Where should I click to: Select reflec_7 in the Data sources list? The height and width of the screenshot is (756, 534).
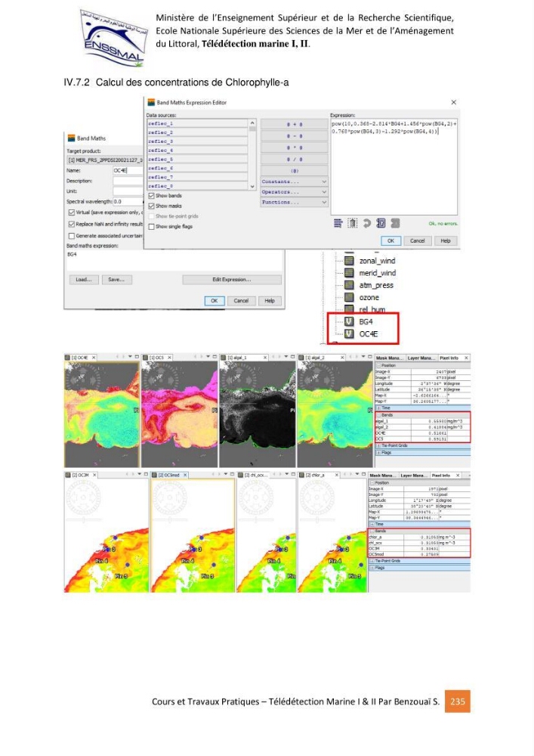coord(197,177)
